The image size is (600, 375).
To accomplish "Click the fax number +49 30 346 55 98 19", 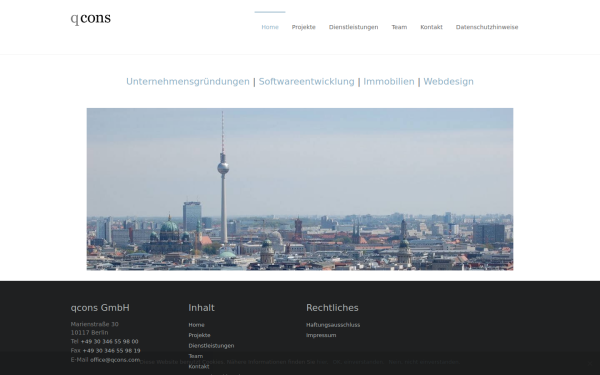I will [111, 351].
